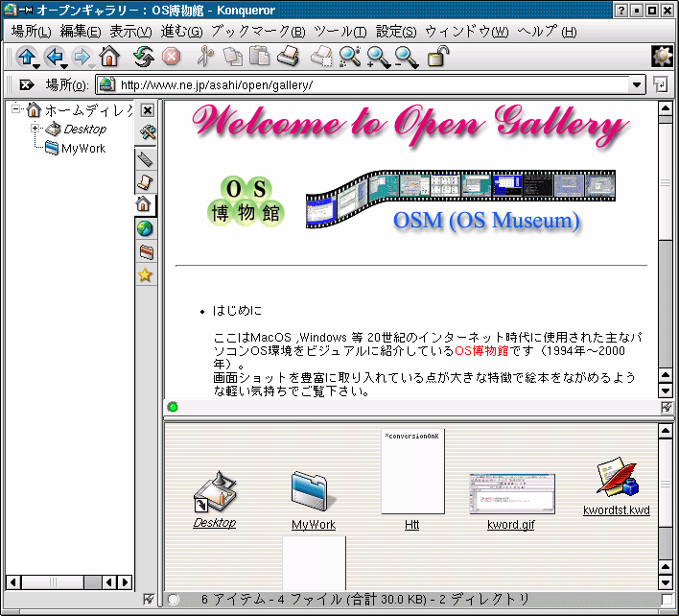Toggle link-view checkbox of file pane

pyautogui.click(x=667, y=600)
